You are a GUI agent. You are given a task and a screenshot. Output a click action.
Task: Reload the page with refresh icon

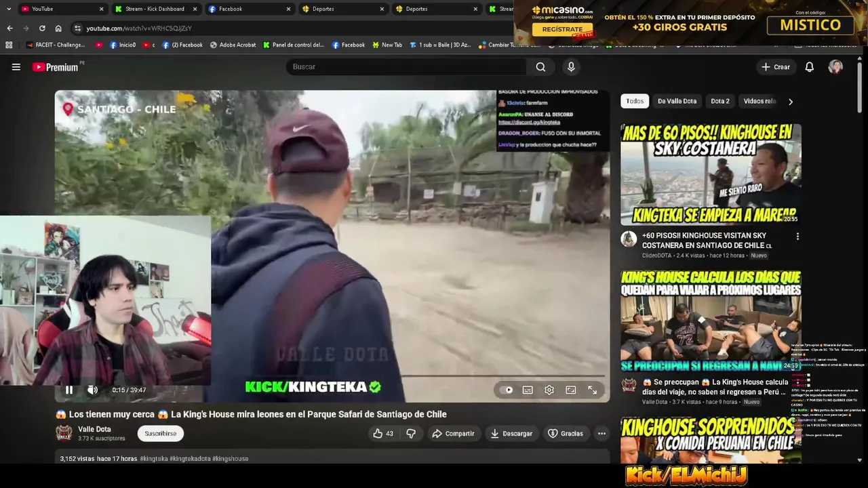pyautogui.click(x=42, y=28)
